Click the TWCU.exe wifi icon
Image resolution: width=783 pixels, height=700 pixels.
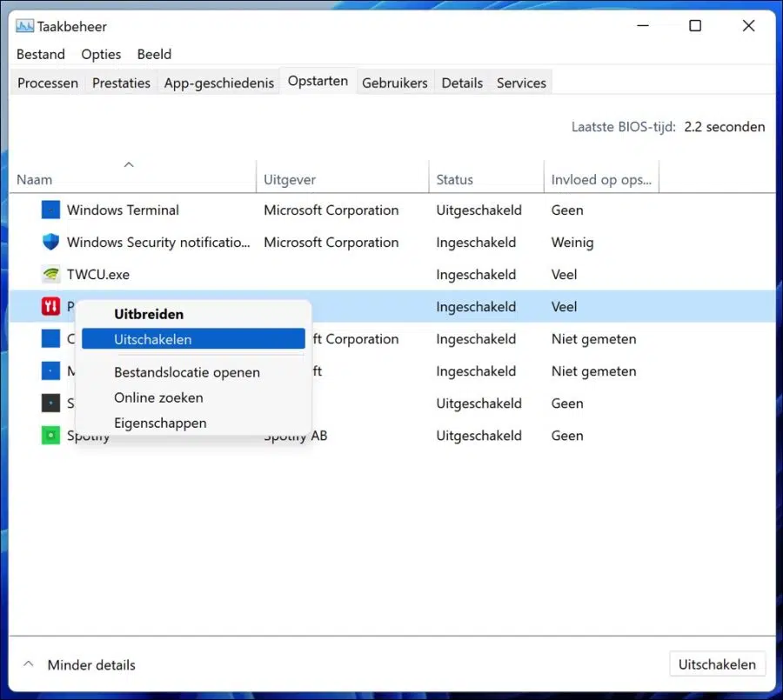click(50, 274)
